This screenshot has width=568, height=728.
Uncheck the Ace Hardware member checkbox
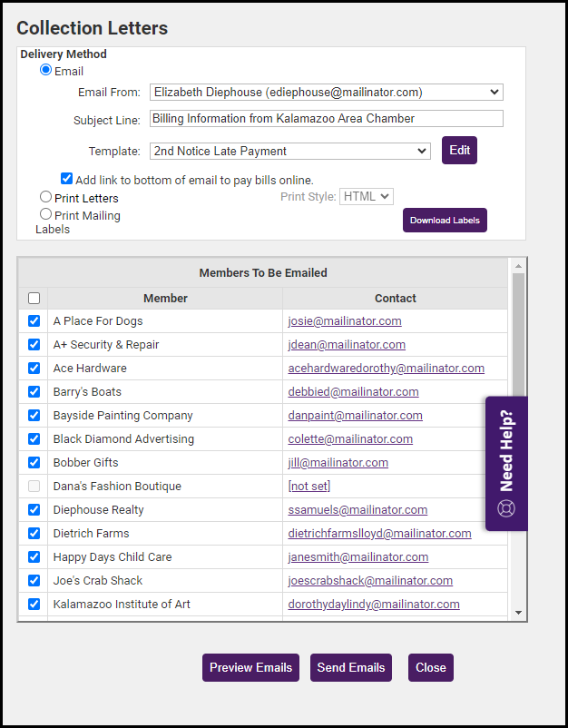coord(34,369)
